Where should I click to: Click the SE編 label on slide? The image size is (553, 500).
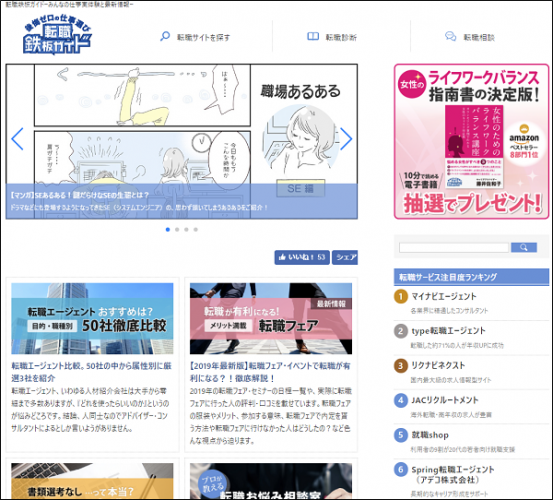click(300, 189)
